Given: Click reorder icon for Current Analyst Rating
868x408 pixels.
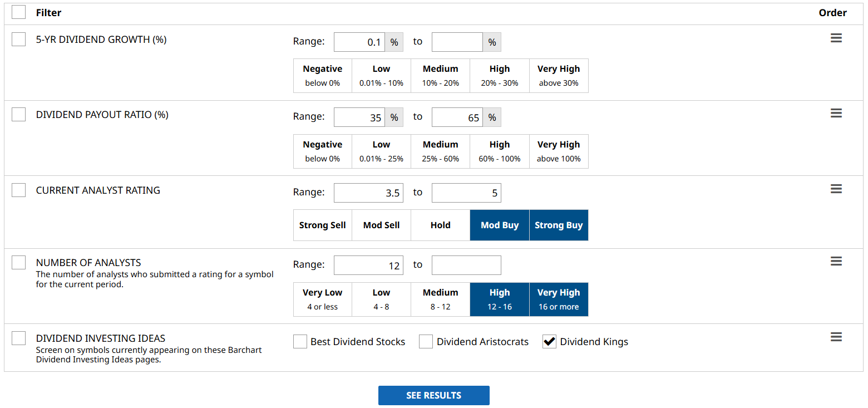Looking at the screenshot, I should tap(836, 189).
